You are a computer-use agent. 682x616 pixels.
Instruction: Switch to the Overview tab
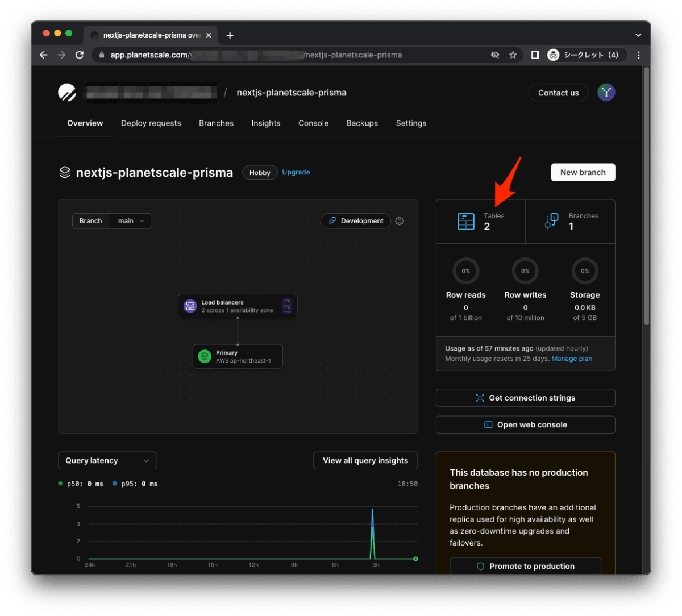pyautogui.click(x=85, y=123)
